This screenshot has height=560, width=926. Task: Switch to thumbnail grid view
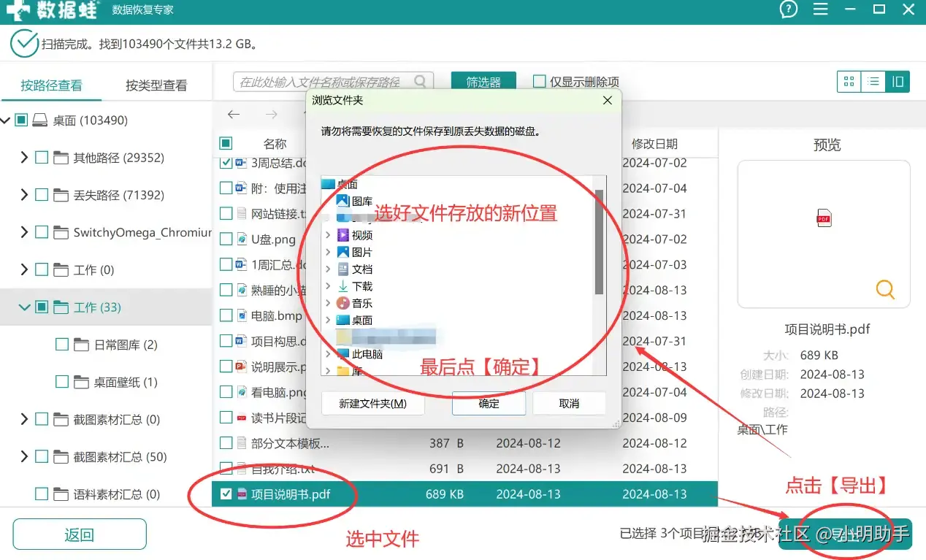point(849,82)
